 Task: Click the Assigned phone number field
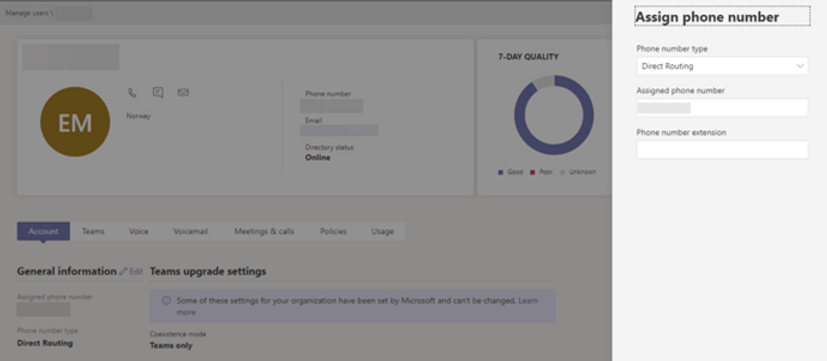click(x=722, y=108)
